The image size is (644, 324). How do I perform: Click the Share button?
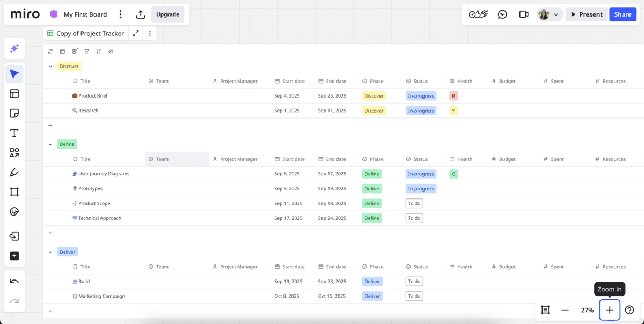623,14
